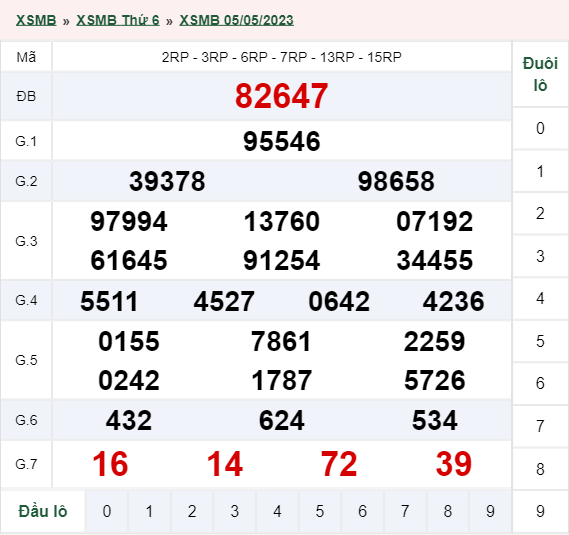
Task: Select digit 6 in Đuôi lô column
Action: click(x=540, y=384)
